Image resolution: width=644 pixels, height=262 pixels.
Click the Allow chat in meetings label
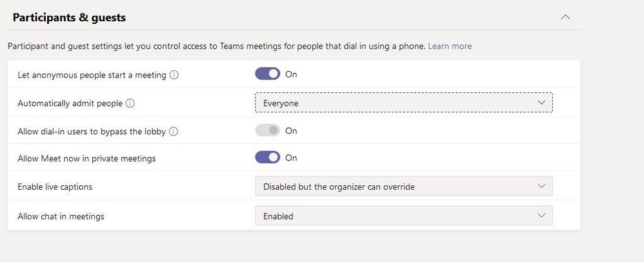pyautogui.click(x=61, y=217)
